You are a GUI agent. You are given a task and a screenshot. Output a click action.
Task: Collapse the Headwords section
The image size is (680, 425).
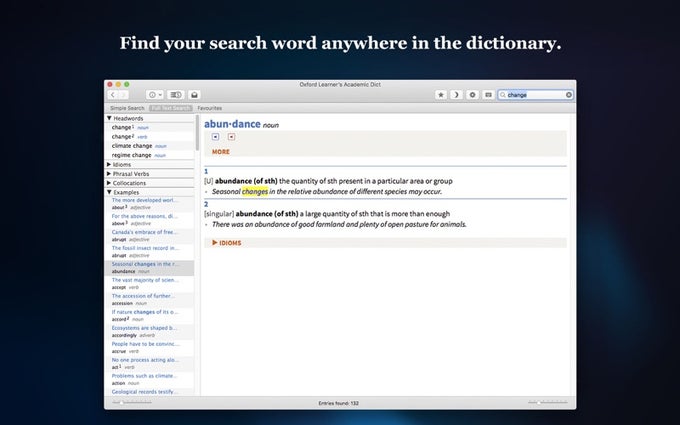(109, 118)
